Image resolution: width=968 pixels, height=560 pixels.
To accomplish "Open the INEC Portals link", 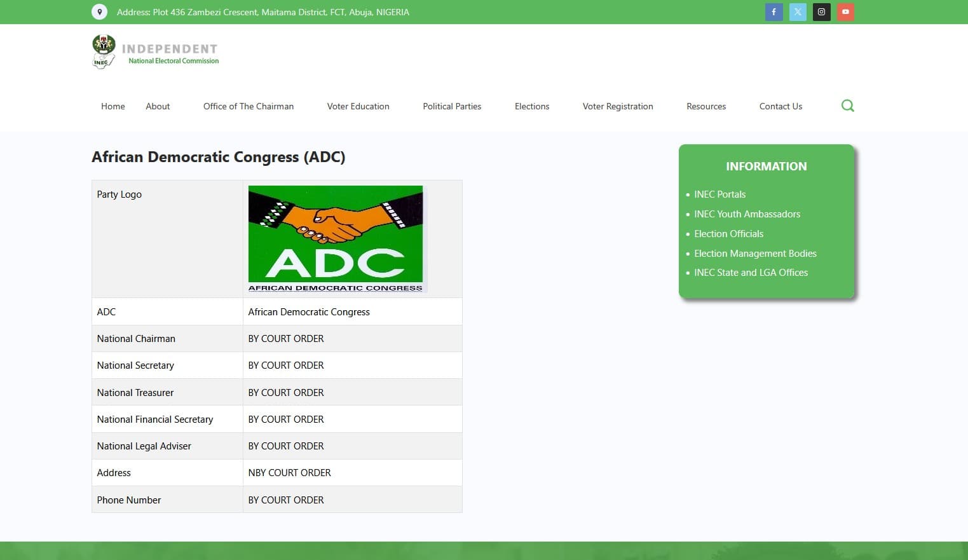I will [719, 194].
